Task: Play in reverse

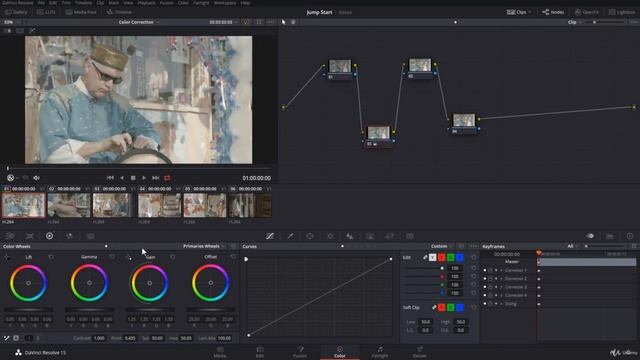Action: 122,178
